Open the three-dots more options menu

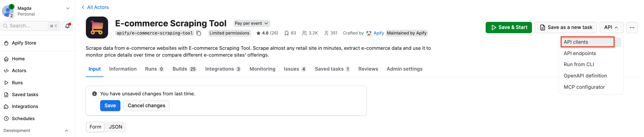coord(632,27)
